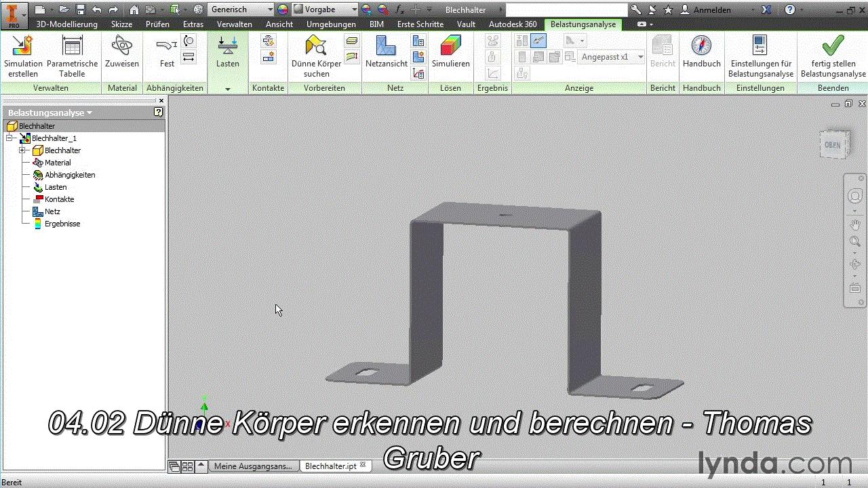Click the Undo arrow icon
The image size is (868, 488).
click(97, 9)
